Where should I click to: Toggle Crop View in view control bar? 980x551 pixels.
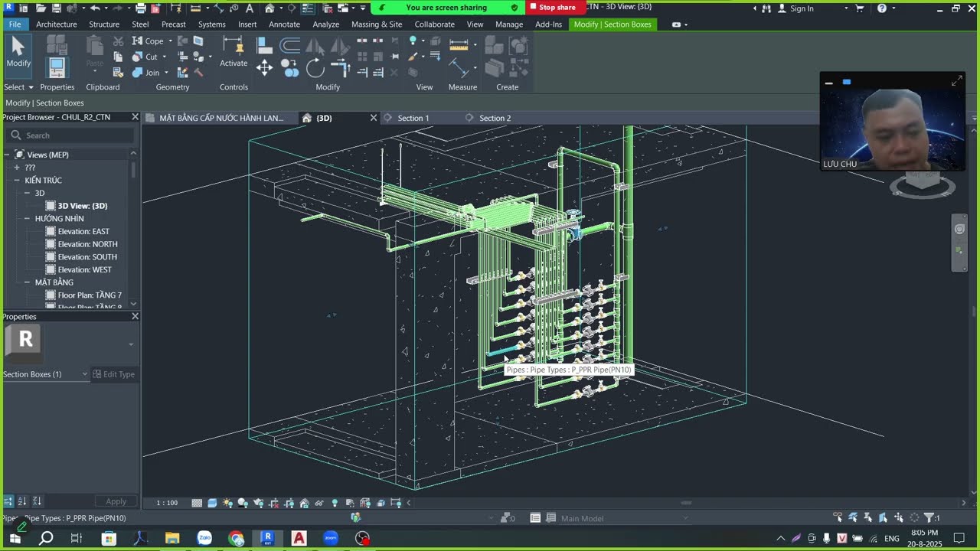[273, 503]
